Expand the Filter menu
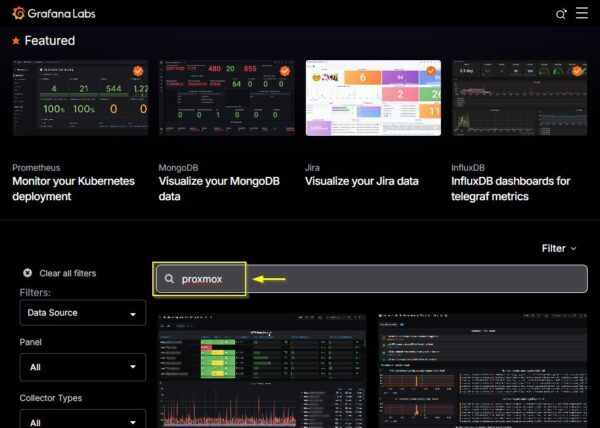Viewport: 600px width, 428px height. [559, 248]
